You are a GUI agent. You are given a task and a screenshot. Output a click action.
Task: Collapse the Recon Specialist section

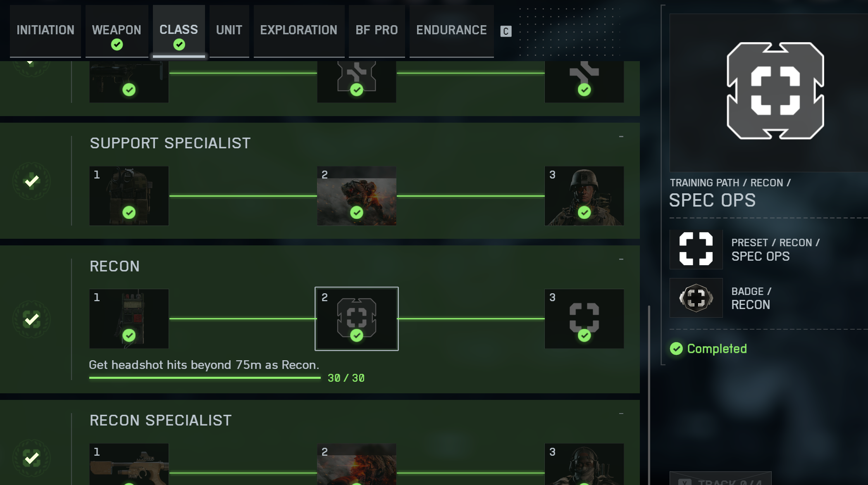pos(621,414)
